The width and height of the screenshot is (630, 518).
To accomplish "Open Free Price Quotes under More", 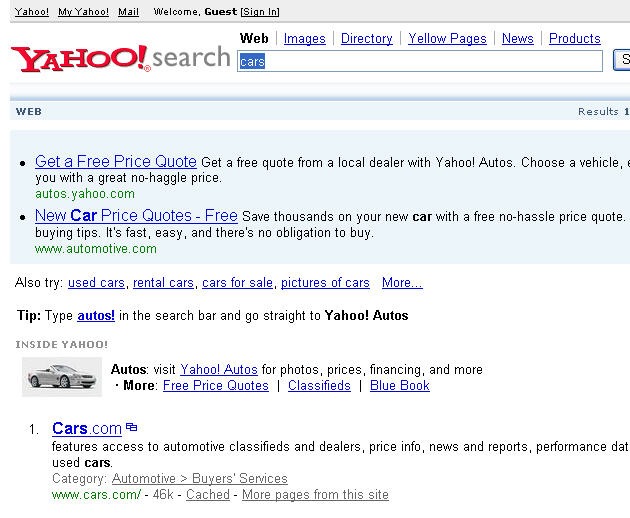I will click(216, 385).
